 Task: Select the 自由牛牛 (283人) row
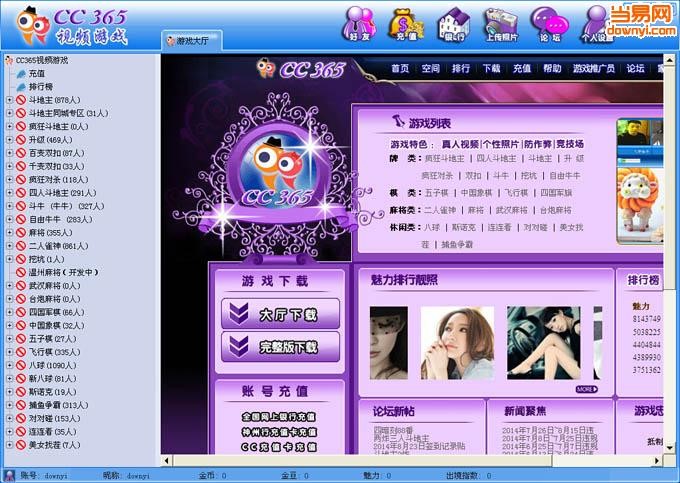pos(60,219)
